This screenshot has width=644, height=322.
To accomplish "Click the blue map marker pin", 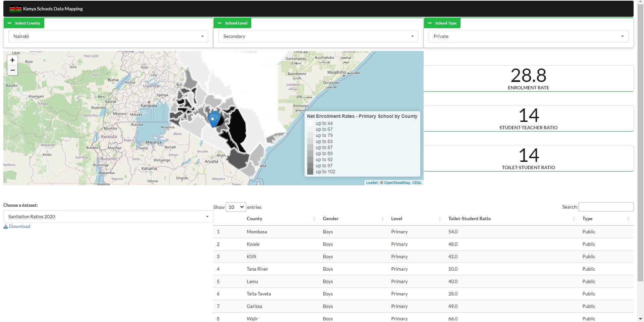I will [x=213, y=120].
